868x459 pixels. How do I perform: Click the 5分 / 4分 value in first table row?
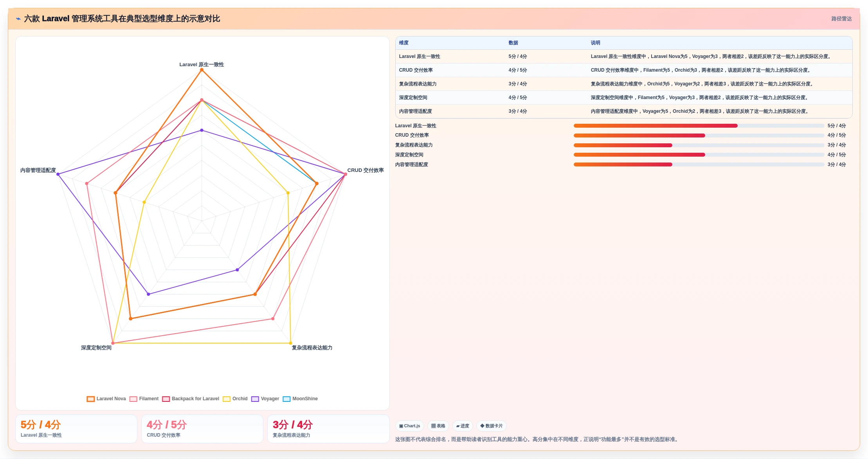point(518,56)
